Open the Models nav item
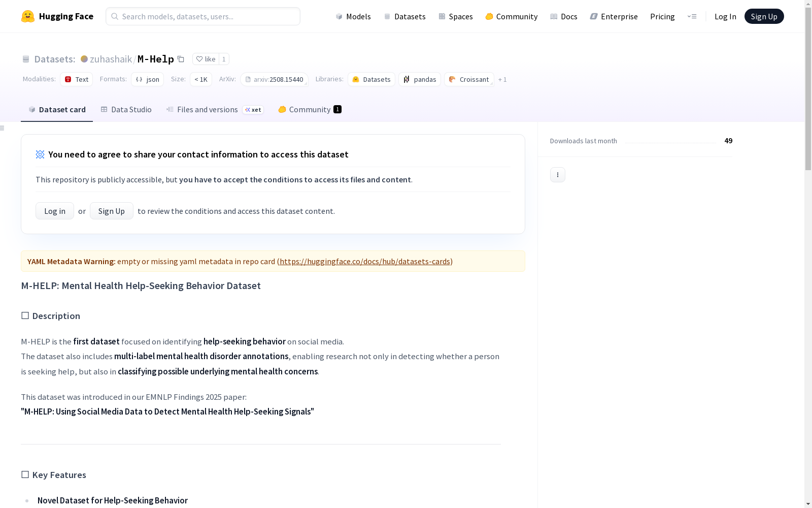812x508 pixels. (x=353, y=16)
